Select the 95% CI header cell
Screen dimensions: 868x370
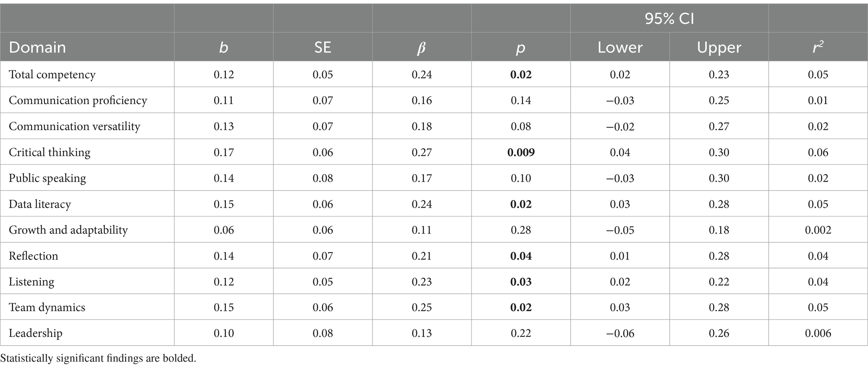(x=669, y=19)
